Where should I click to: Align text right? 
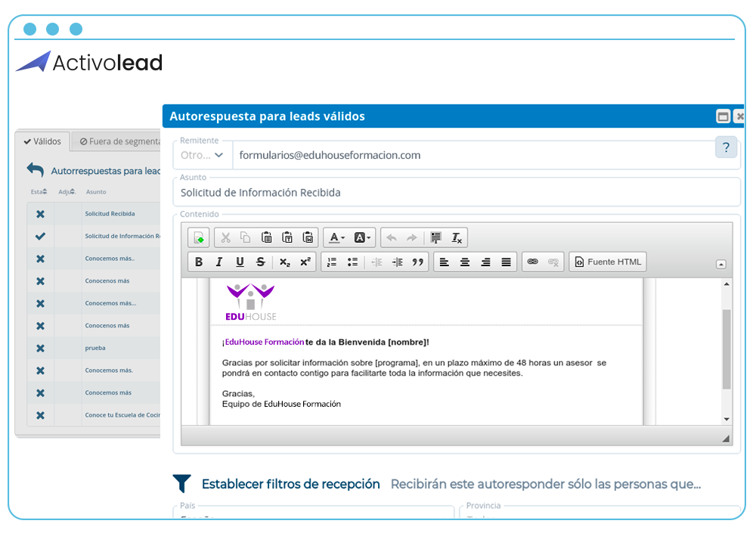[485, 262]
